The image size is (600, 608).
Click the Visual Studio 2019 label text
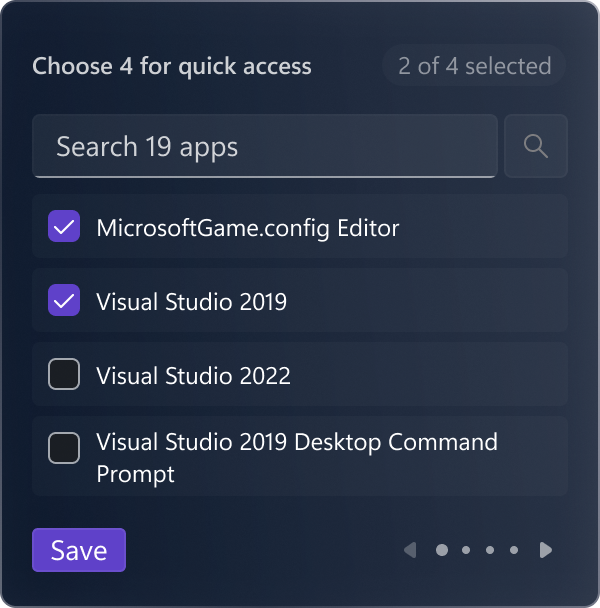(x=192, y=302)
